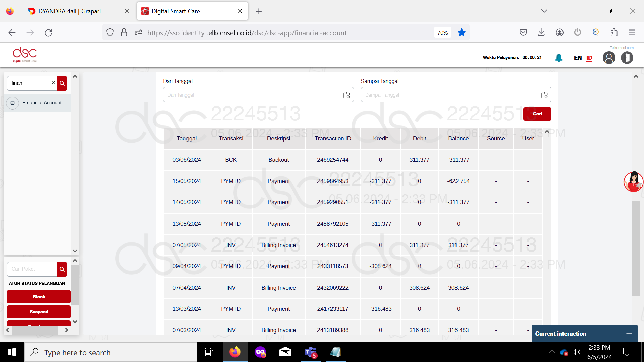Screen dimensions: 644x362
Task: Minimize the Current interaction panel
Action: (629, 334)
